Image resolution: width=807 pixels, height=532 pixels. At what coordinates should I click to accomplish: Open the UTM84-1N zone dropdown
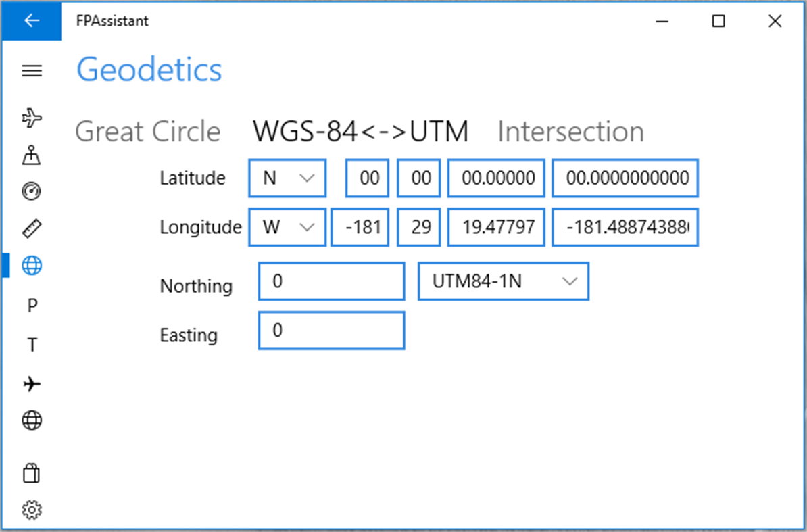tap(504, 281)
